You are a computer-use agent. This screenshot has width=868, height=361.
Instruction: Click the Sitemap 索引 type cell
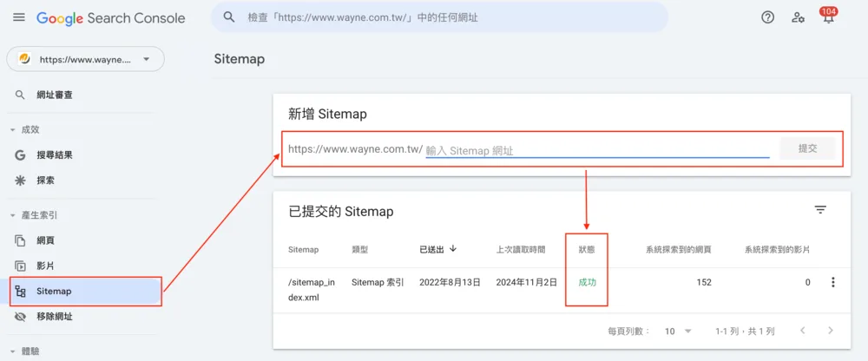pyautogui.click(x=378, y=282)
